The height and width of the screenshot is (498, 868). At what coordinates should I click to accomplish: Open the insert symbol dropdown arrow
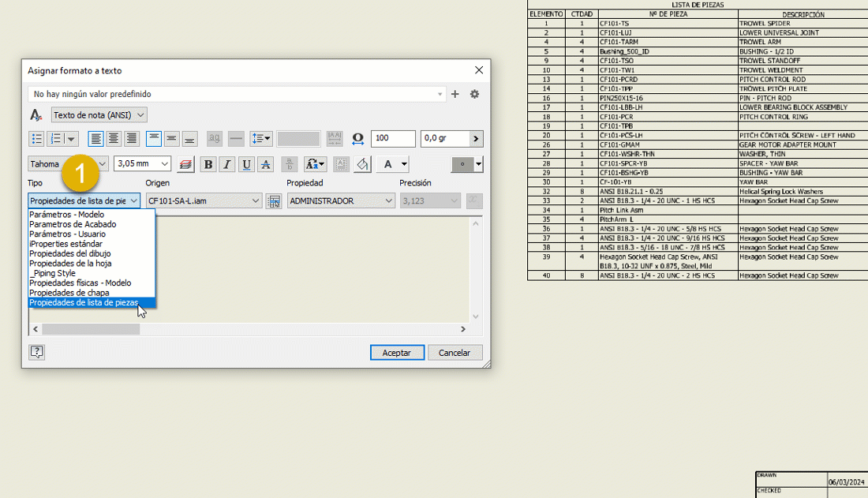coord(479,164)
